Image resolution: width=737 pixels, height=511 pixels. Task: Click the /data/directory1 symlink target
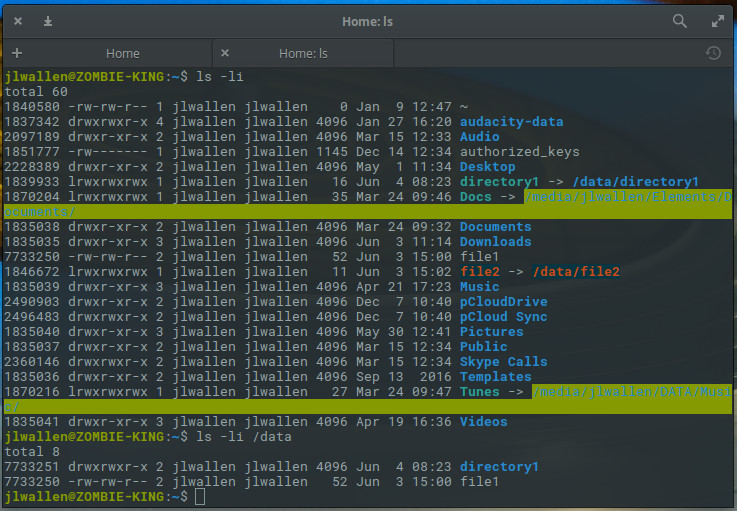pos(635,181)
